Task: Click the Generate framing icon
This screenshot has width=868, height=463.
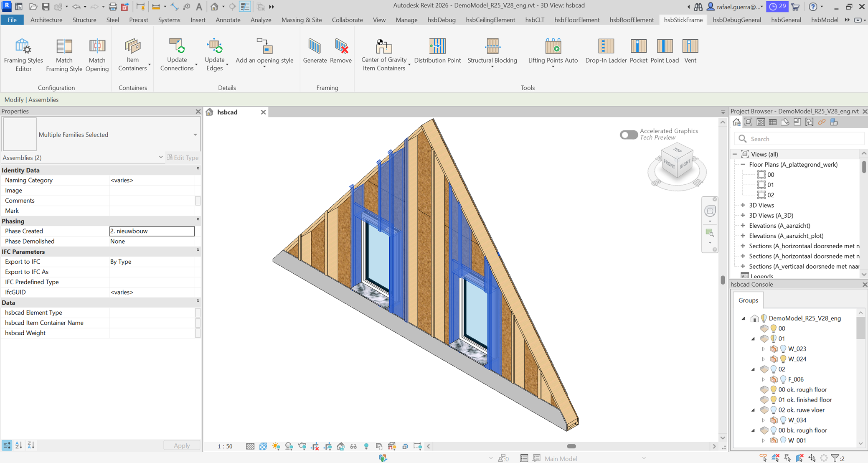Action: tap(315, 46)
